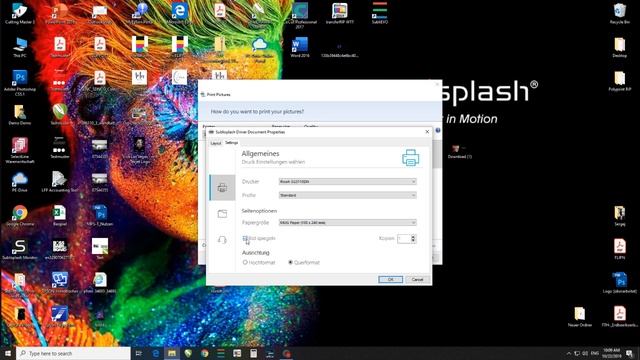Confirm the properties dialog with OK

pyautogui.click(x=391, y=280)
